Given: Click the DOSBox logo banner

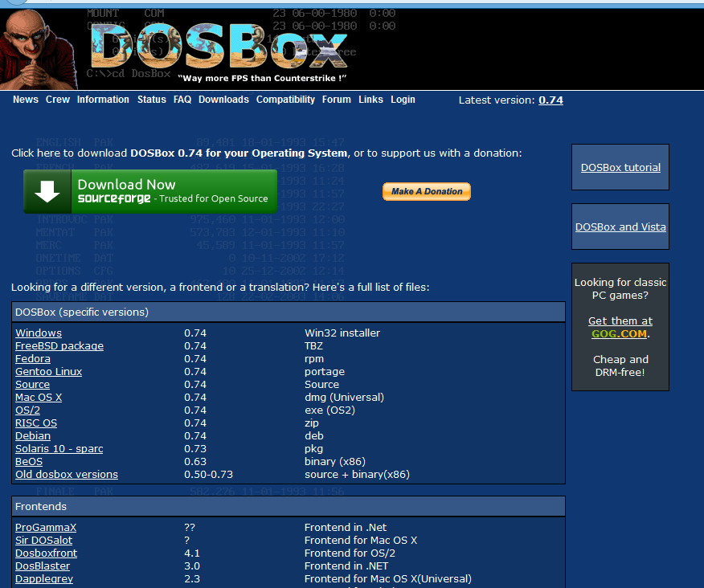Looking at the screenshot, I should [x=219, y=47].
